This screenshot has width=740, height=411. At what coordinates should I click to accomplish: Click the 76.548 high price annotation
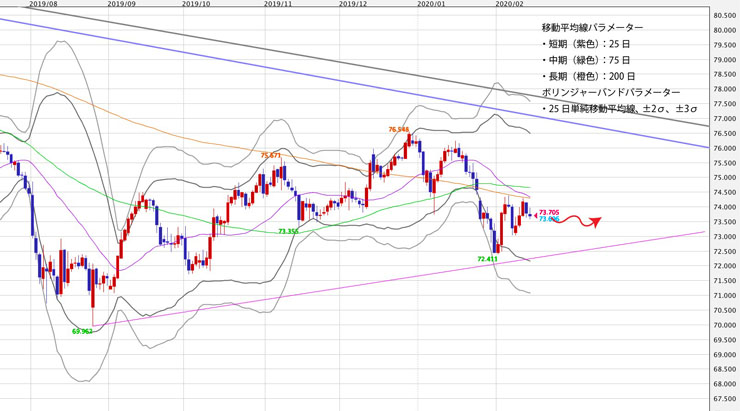[399, 129]
